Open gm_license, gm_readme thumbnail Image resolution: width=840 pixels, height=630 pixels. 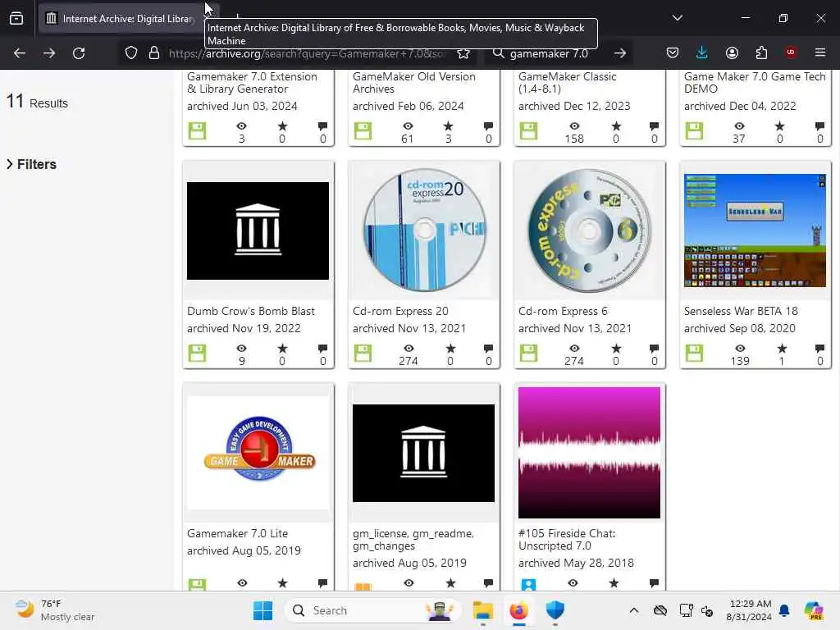click(424, 453)
